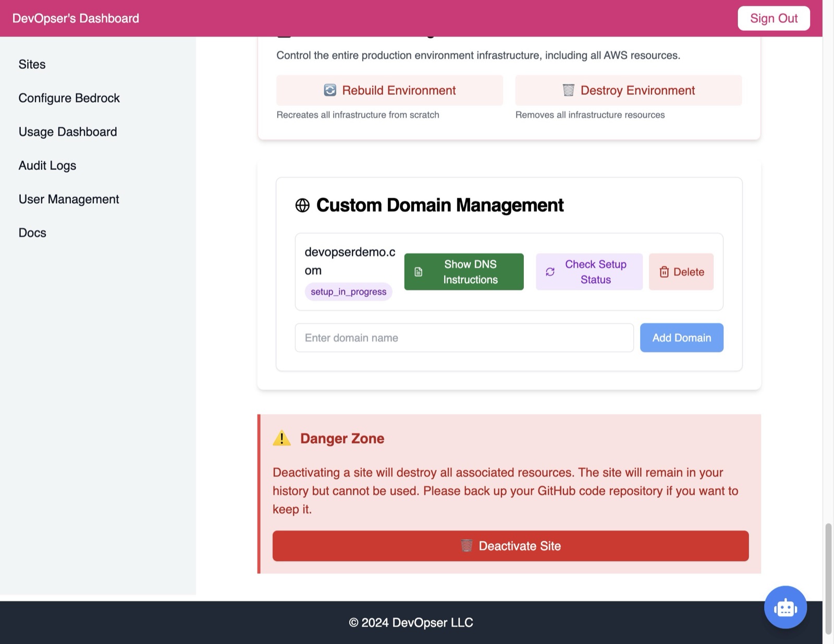Click the trash icon in Delete button
The image size is (834, 644).
coord(664,272)
